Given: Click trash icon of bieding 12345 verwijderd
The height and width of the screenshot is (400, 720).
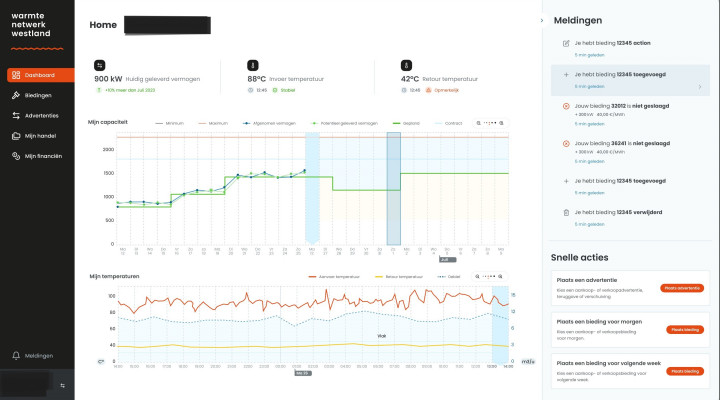Looking at the screenshot, I should [x=566, y=213].
